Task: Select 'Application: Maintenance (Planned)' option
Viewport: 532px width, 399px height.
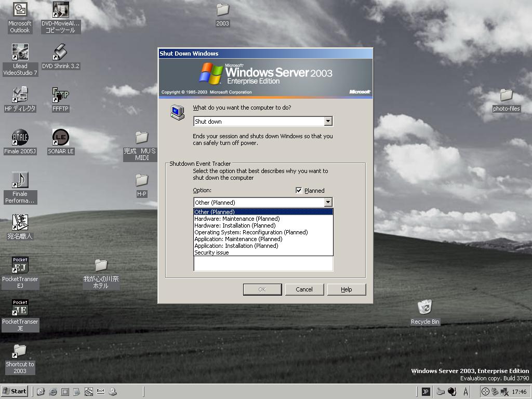Action: [263, 239]
